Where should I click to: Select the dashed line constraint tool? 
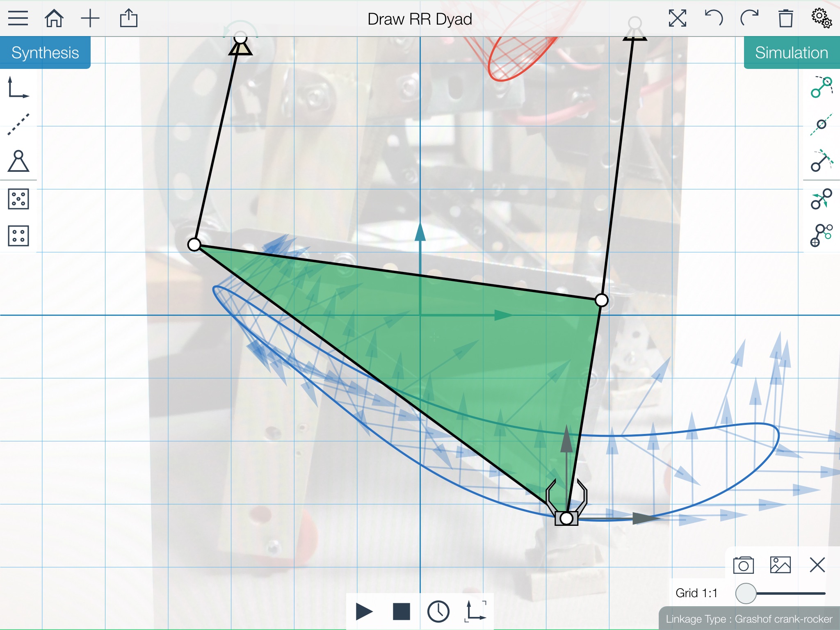pos(18,124)
